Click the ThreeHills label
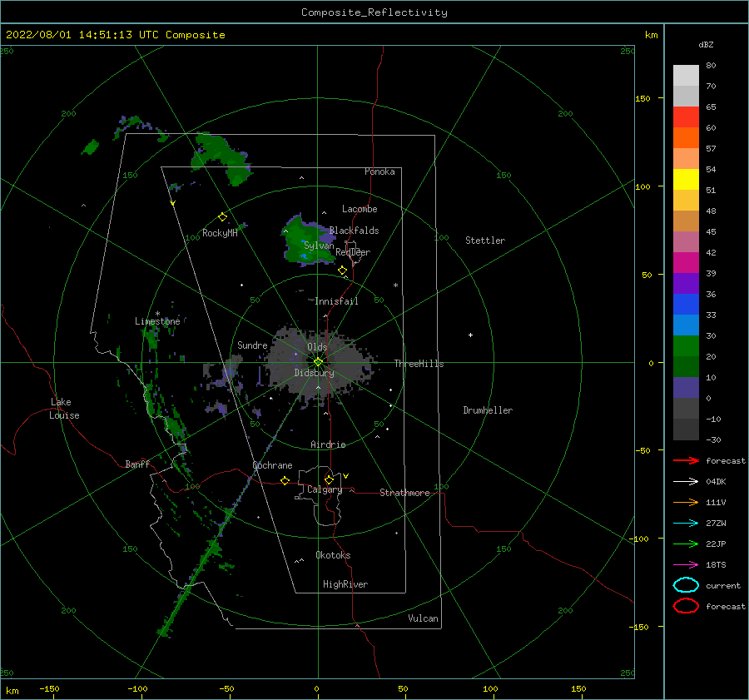This screenshot has height=700, width=749. pyautogui.click(x=419, y=364)
